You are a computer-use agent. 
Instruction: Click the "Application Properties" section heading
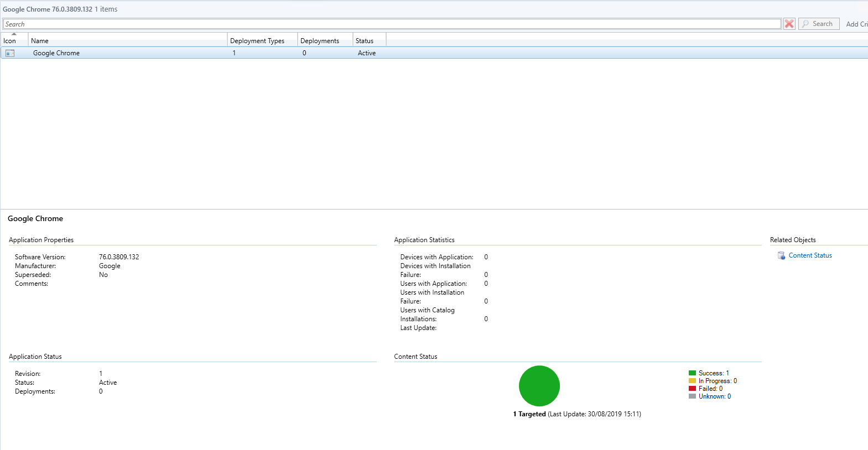[x=41, y=240]
